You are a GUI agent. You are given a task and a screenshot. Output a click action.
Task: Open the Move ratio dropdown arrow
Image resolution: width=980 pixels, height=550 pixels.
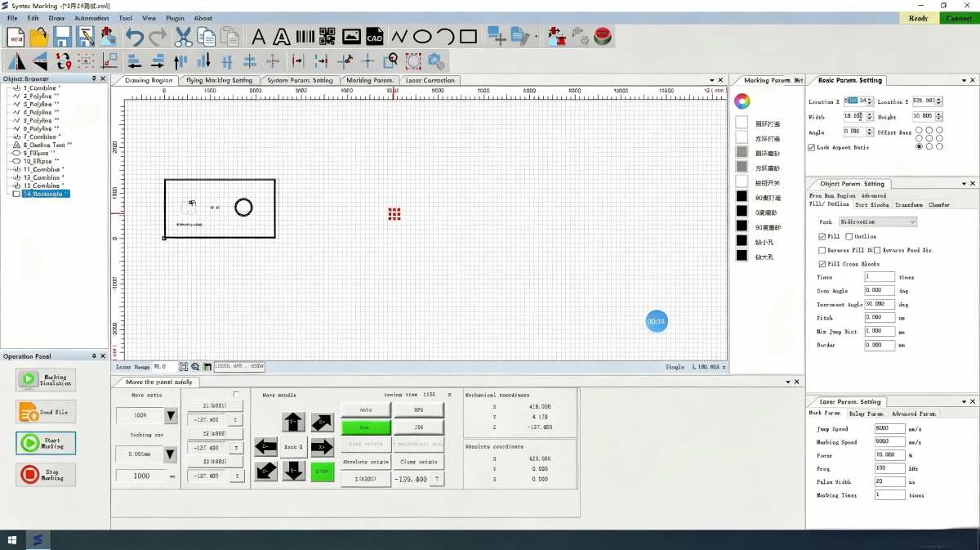[x=171, y=416]
